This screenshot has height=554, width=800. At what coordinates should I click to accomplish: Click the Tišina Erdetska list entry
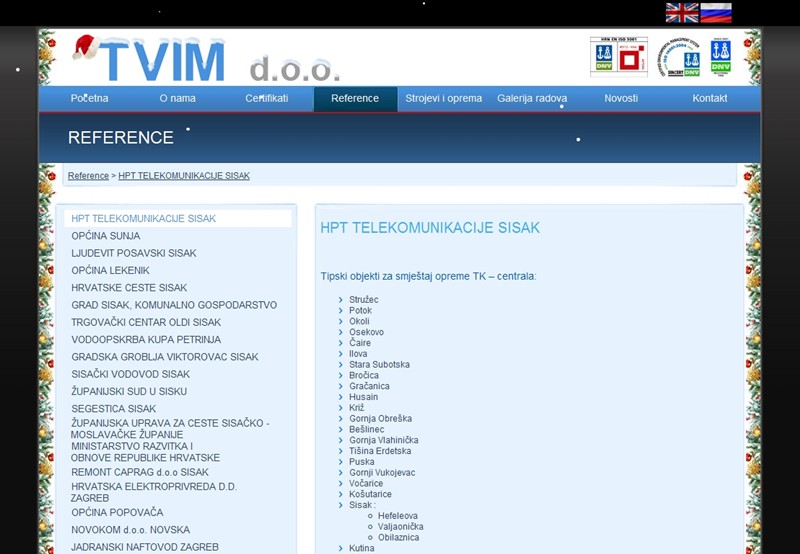tap(380, 451)
